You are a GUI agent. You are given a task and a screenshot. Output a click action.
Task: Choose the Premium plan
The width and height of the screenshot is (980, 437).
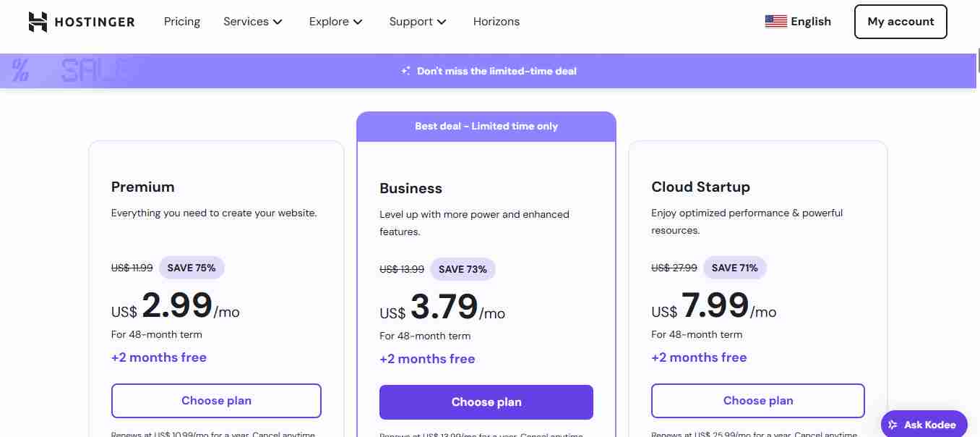click(216, 401)
